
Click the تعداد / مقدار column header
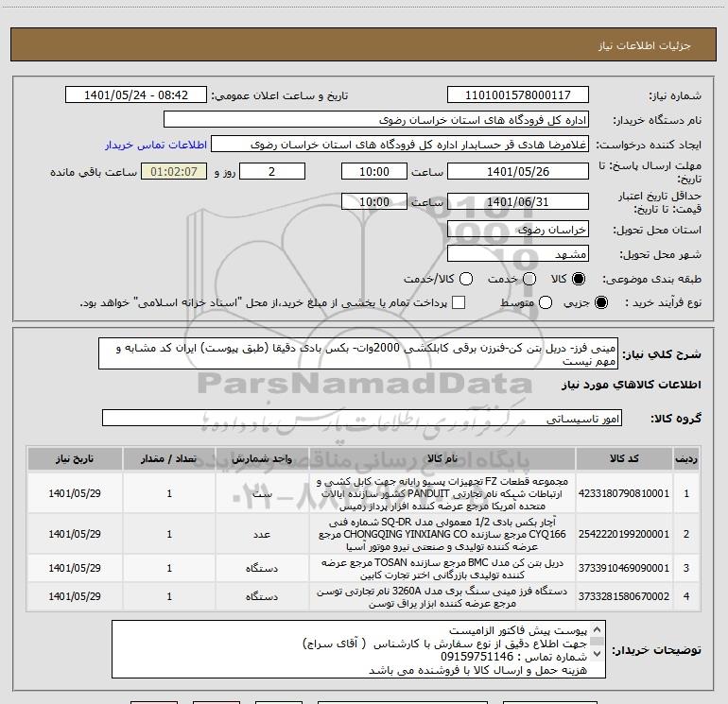coord(169,458)
